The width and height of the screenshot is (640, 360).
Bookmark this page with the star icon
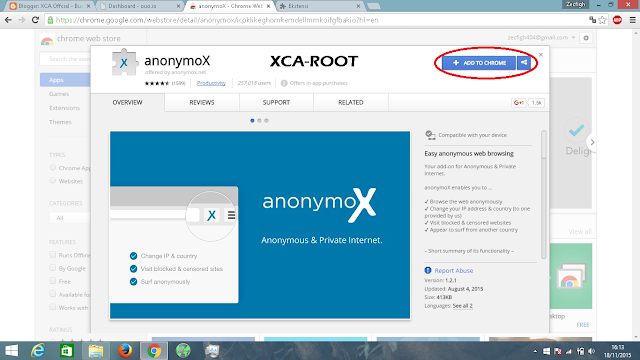coord(602,20)
